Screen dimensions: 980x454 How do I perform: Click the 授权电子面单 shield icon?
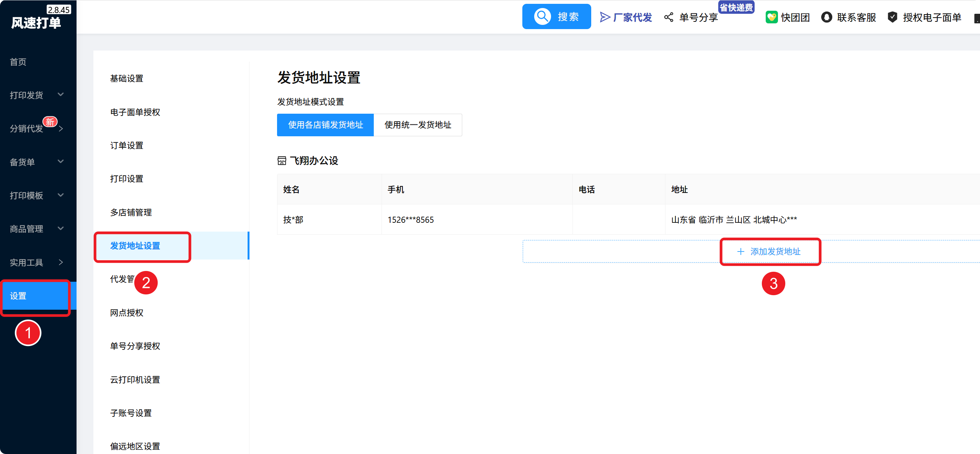click(892, 17)
